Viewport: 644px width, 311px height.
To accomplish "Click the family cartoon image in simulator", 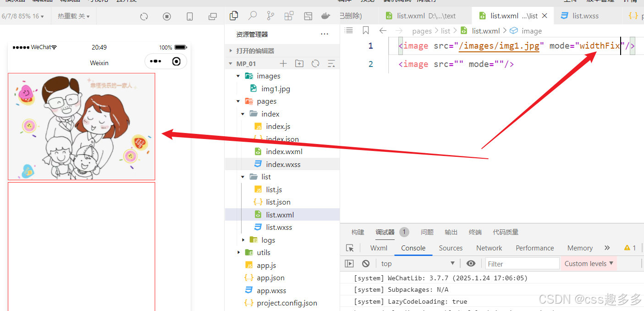I will pyautogui.click(x=81, y=127).
